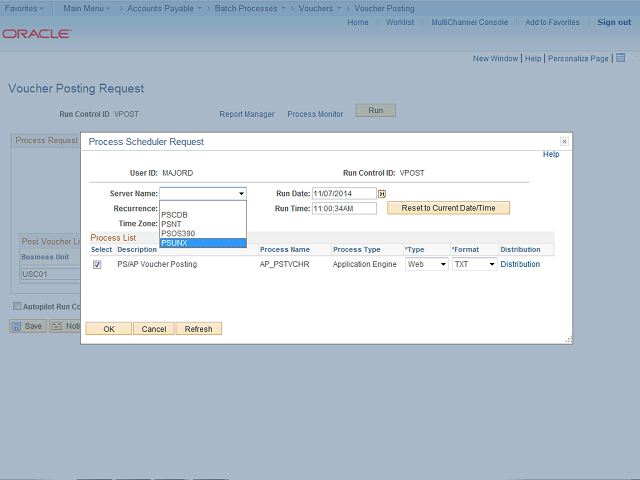640x480 pixels.
Task: Click the PS/AP Voucher Posting description
Action: pyautogui.click(x=157, y=264)
